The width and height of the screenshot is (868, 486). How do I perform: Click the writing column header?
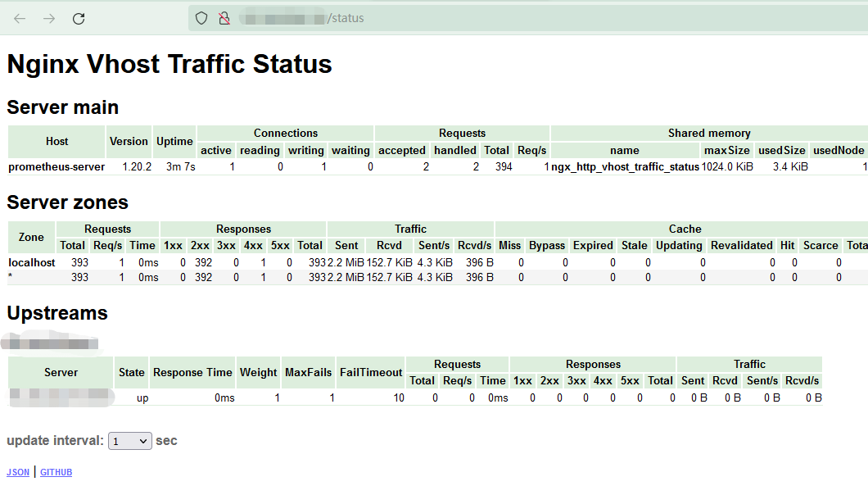pos(306,150)
